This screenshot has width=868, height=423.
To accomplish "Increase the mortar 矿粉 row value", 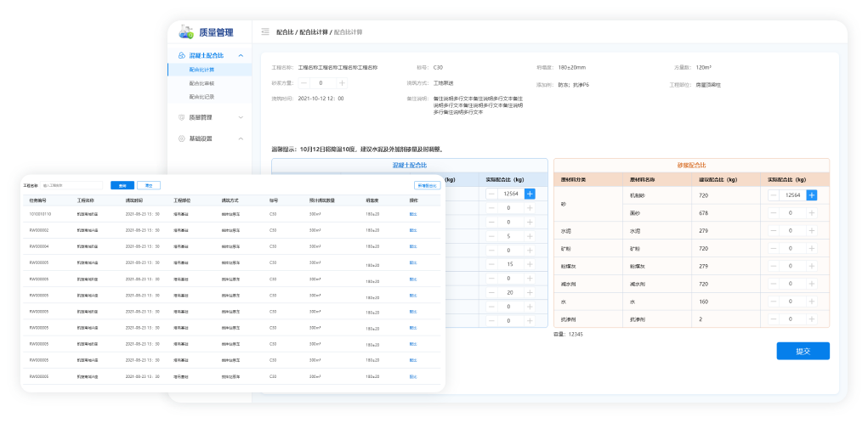I will click(x=812, y=248).
